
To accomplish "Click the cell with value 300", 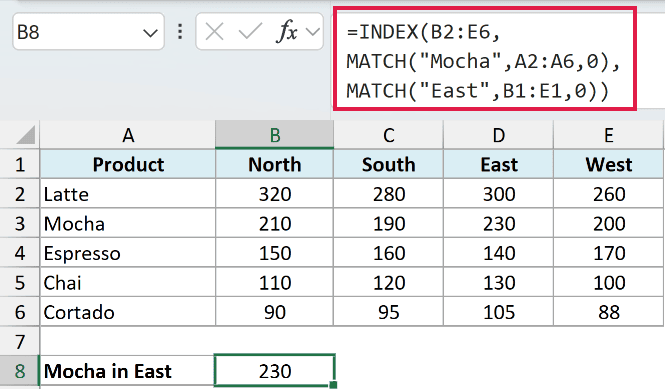I will coord(498,194).
